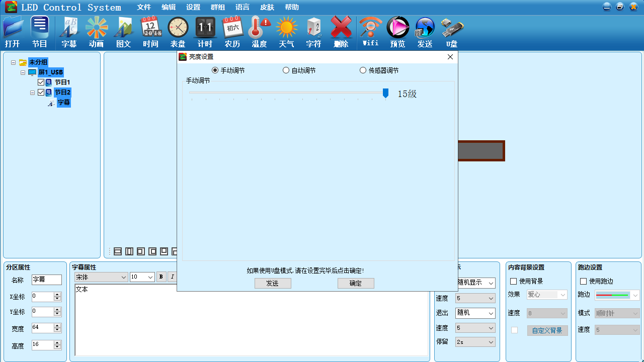Open the 宋体 font dropdown

pyautogui.click(x=102, y=277)
